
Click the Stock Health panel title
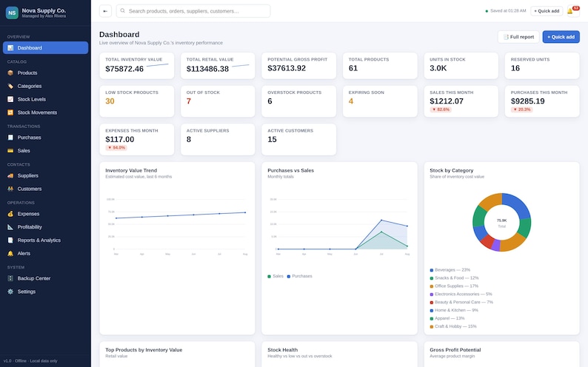(282, 350)
